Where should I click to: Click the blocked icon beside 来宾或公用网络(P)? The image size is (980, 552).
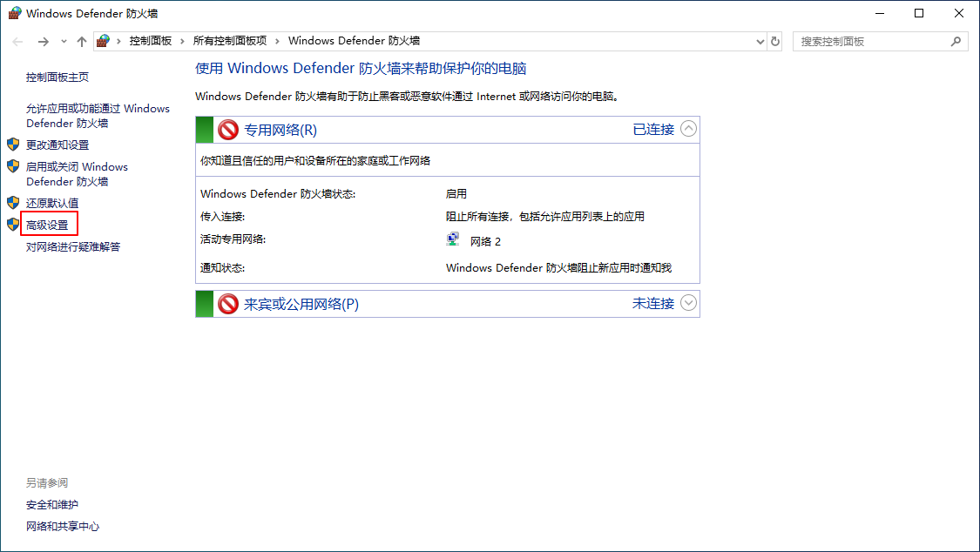point(228,304)
